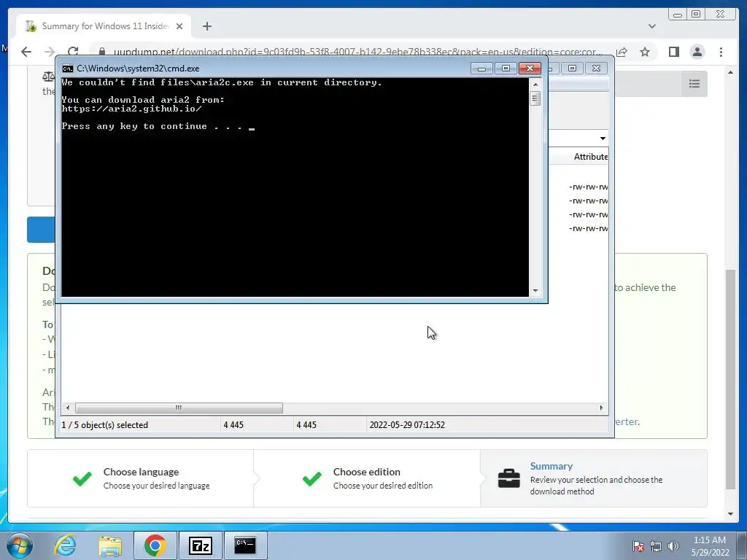The width and height of the screenshot is (747, 560).
Task: Click the 7-Zip horizontal scrollbar thumb
Action: [x=179, y=408]
